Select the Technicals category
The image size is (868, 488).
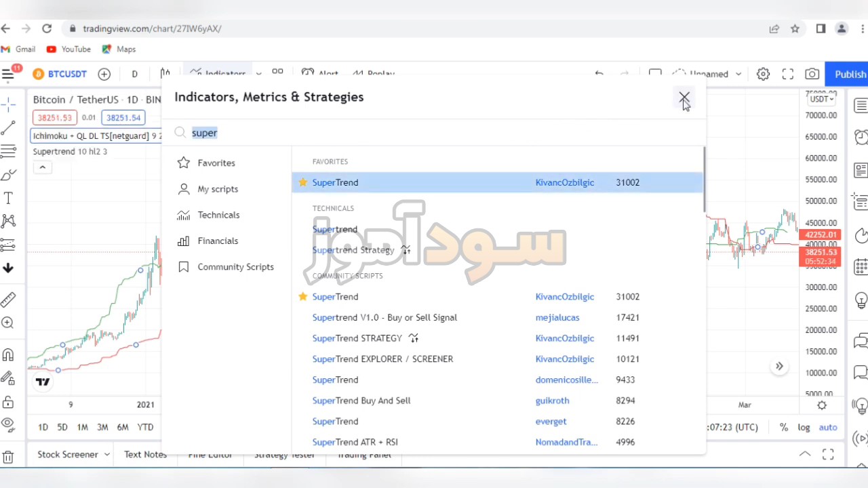click(218, 215)
